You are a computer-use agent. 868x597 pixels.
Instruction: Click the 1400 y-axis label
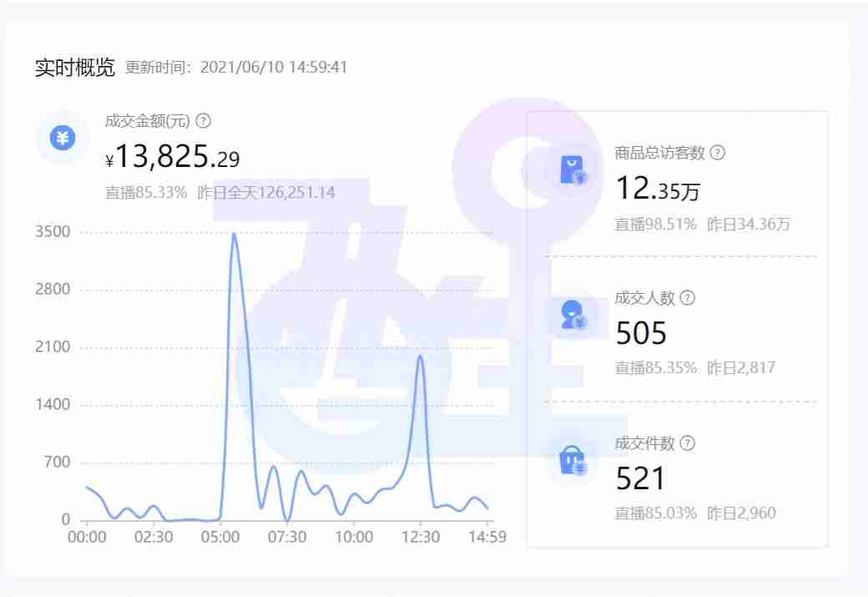coord(53,404)
